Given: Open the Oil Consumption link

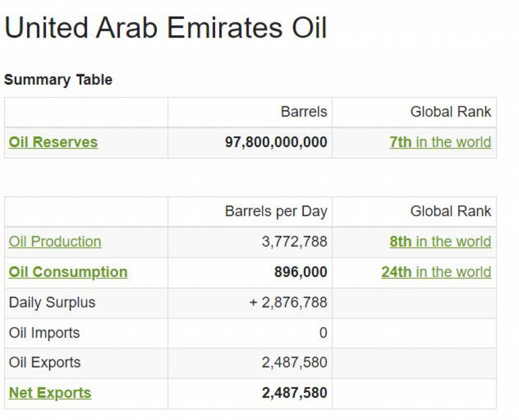Looking at the screenshot, I should [68, 272].
